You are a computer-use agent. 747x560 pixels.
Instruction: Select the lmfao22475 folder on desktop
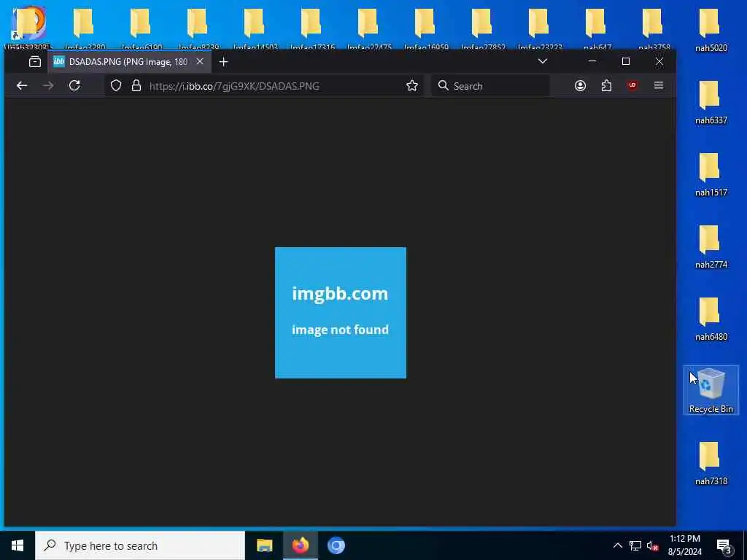click(x=369, y=28)
